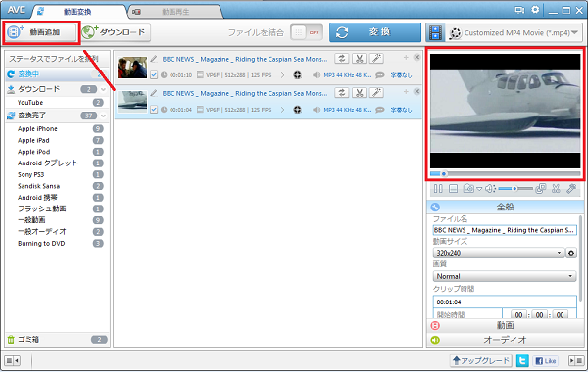Viewport: 588px width, 372px height.
Task: Toggle the ファイルを結合 merge switch
Action: pyautogui.click(x=307, y=32)
